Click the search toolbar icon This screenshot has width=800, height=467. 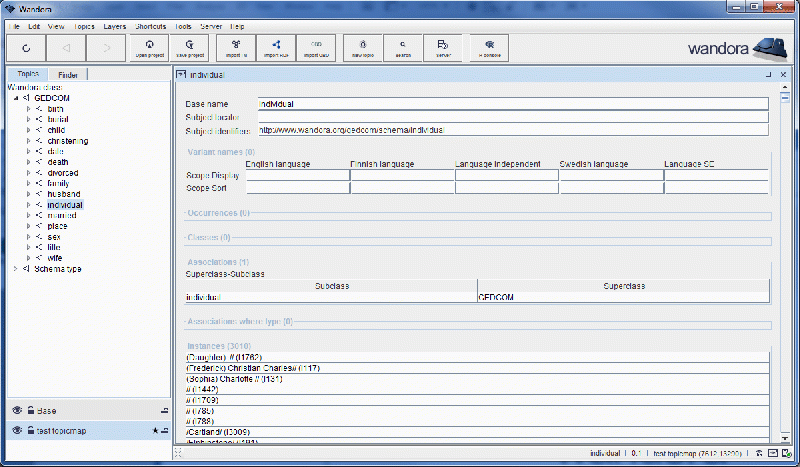403,48
